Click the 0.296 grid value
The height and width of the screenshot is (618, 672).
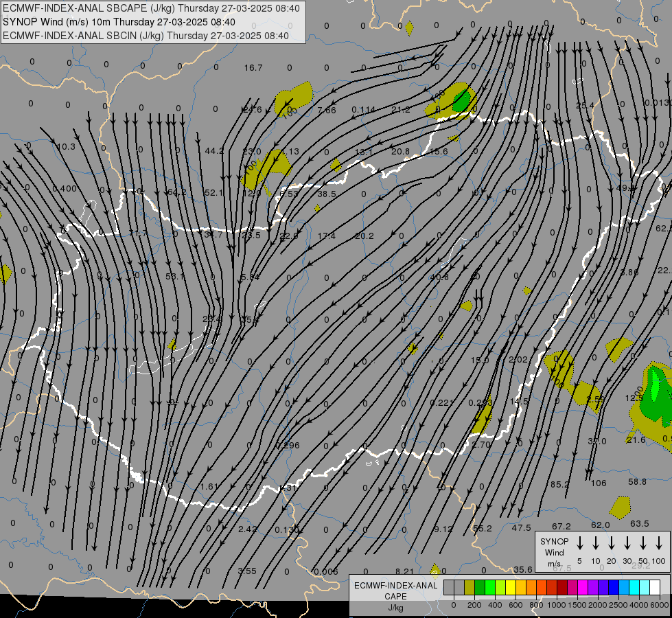(288, 445)
